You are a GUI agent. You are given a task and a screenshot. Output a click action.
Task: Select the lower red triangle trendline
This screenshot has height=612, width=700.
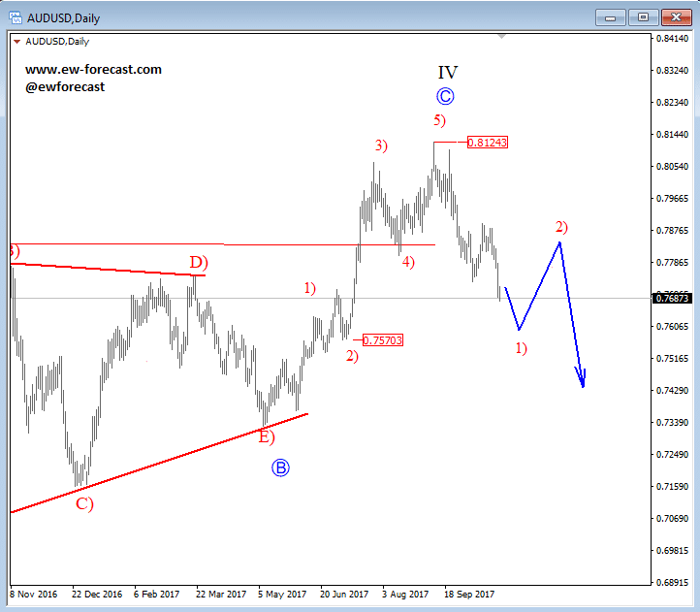(159, 463)
